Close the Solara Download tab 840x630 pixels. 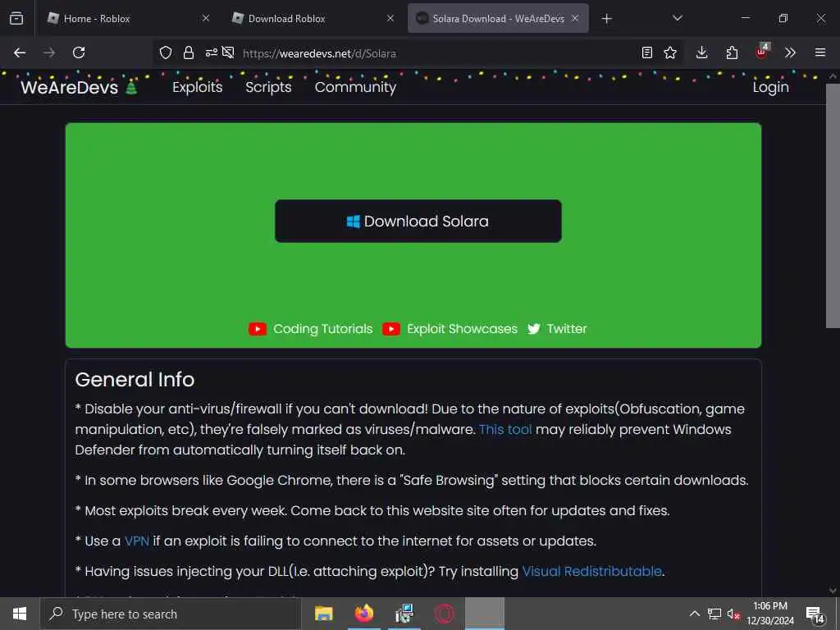tap(575, 18)
